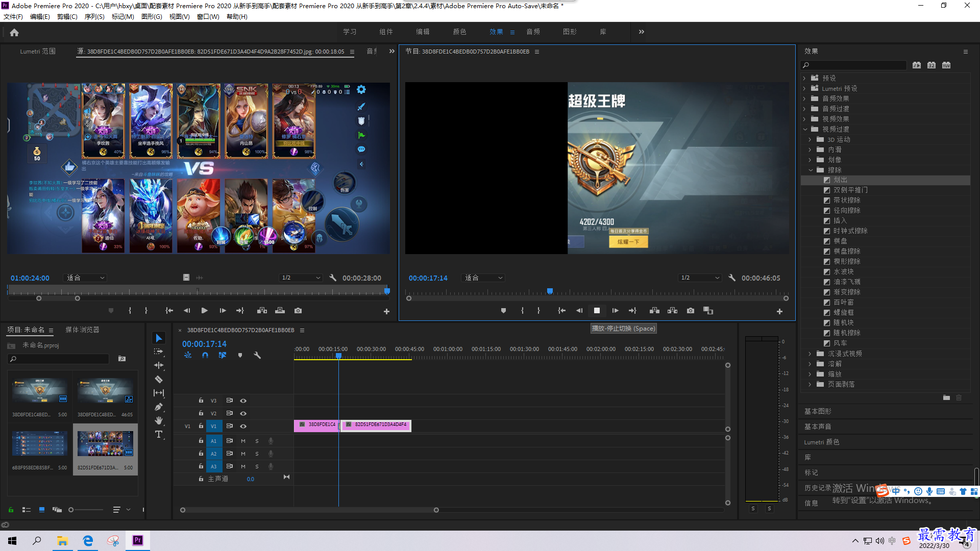This screenshot has height=551, width=980.
Task: Open the 媒体浏览器 tab
Action: click(82, 330)
